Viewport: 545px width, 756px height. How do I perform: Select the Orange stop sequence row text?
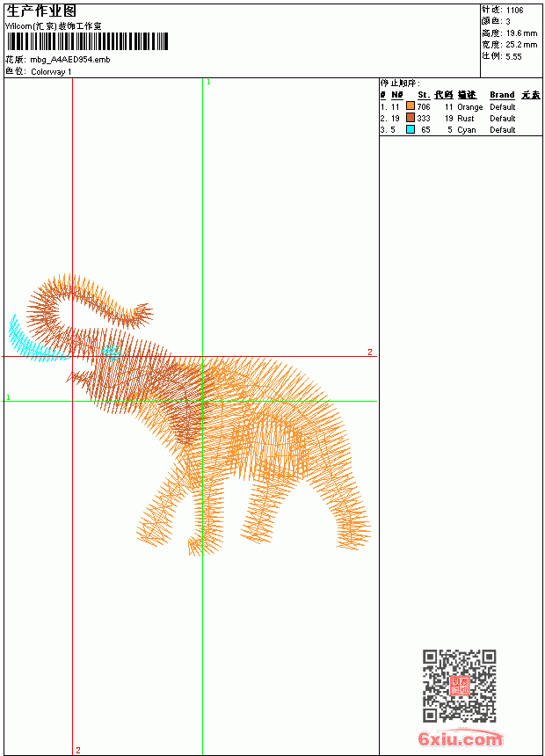pyautogui.click(x=447, y=106)
